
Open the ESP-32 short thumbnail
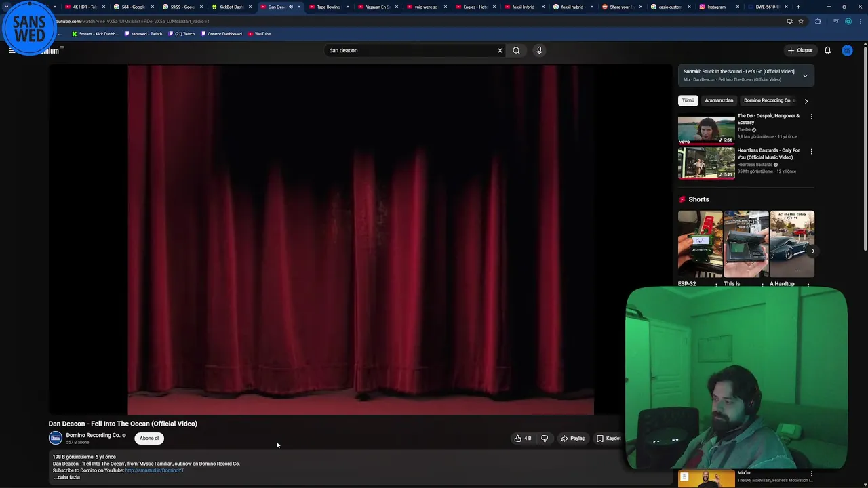coord(700,244)
